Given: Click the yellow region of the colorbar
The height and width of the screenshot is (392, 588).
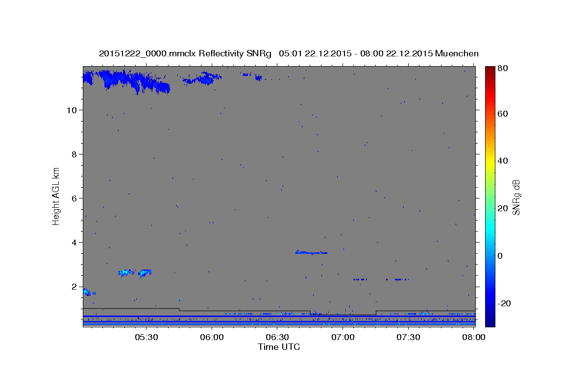Looking at the screenshot, I should [490, 161].
